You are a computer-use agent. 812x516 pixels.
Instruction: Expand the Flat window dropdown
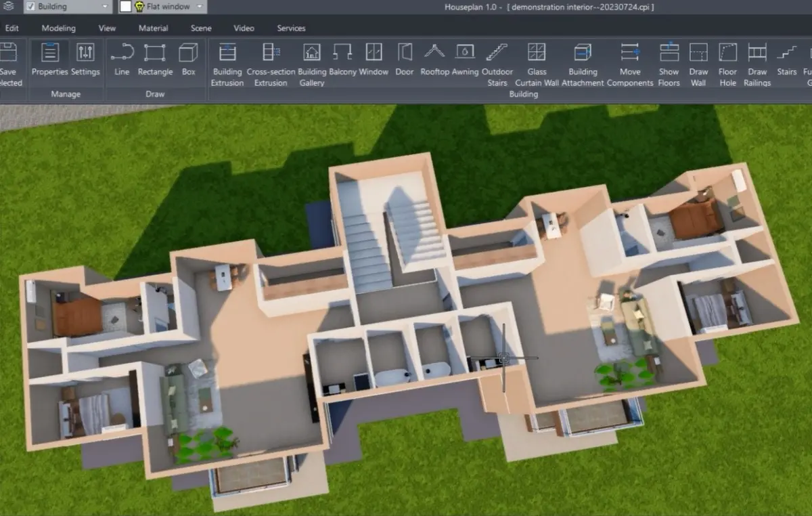click(x=201, y=7)
